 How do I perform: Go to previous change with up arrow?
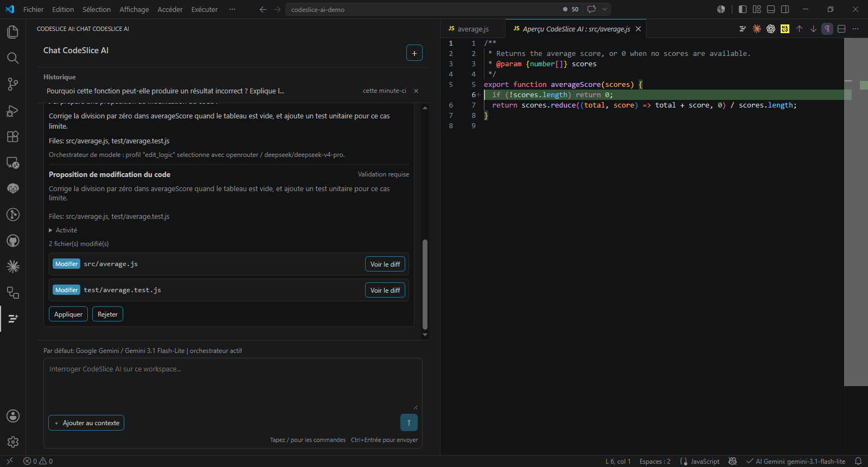799,29
